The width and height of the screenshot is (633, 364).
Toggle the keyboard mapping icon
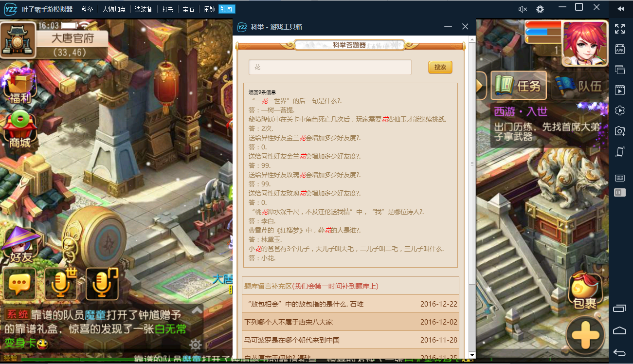[x=619, y=178]
